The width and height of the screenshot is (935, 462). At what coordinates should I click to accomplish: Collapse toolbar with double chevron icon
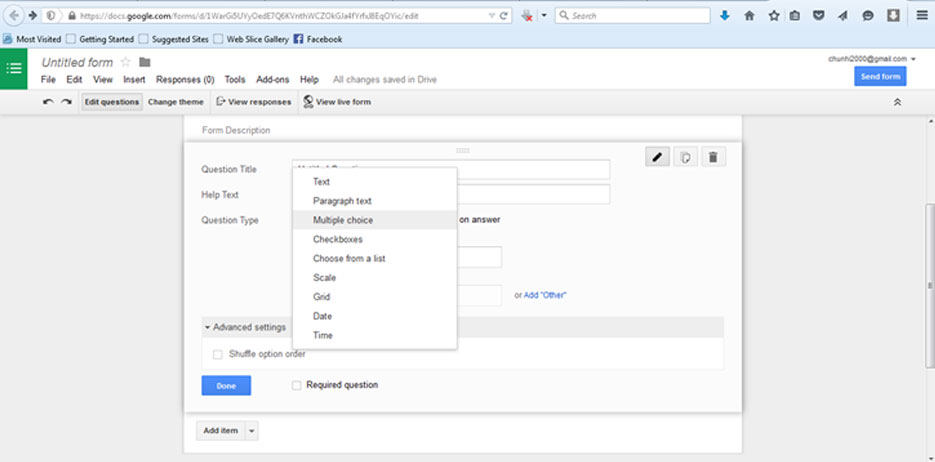(x=897, y=102)
